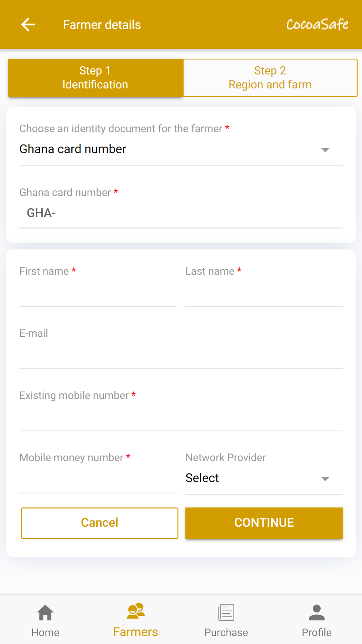The image size is (362, 644).
Task: Click the Last name input field
Action: (x=264, y=294)
